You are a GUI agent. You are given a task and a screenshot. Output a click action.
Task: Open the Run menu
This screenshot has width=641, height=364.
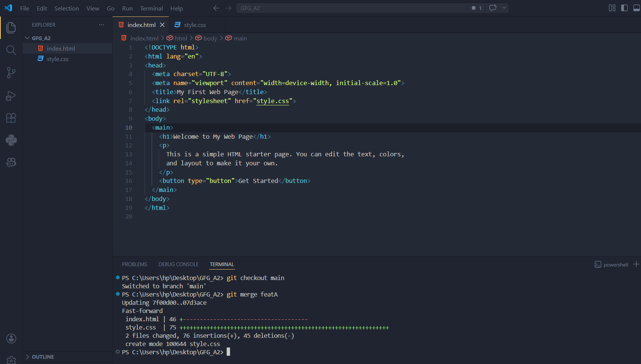tap(127, 8)
